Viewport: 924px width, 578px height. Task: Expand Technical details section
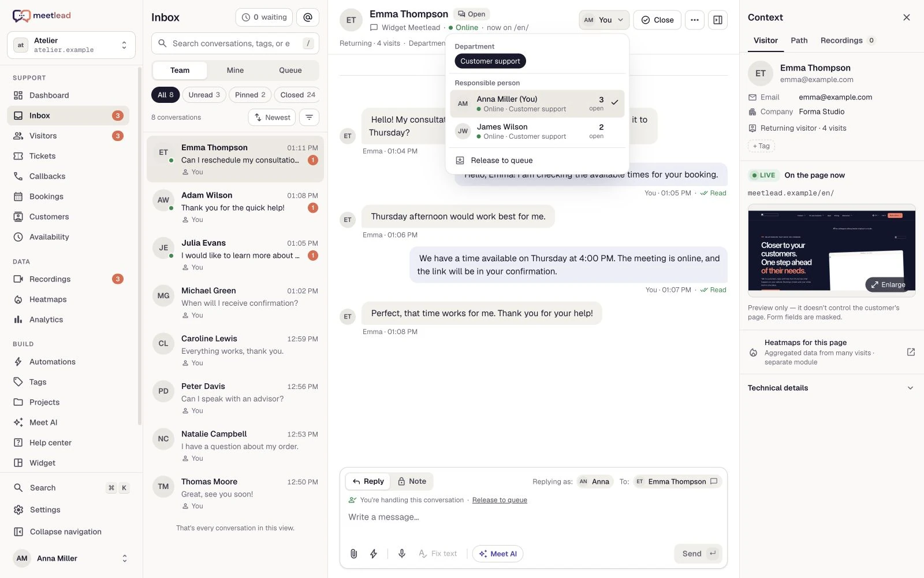pyautogui.click(x=831, y=388)
